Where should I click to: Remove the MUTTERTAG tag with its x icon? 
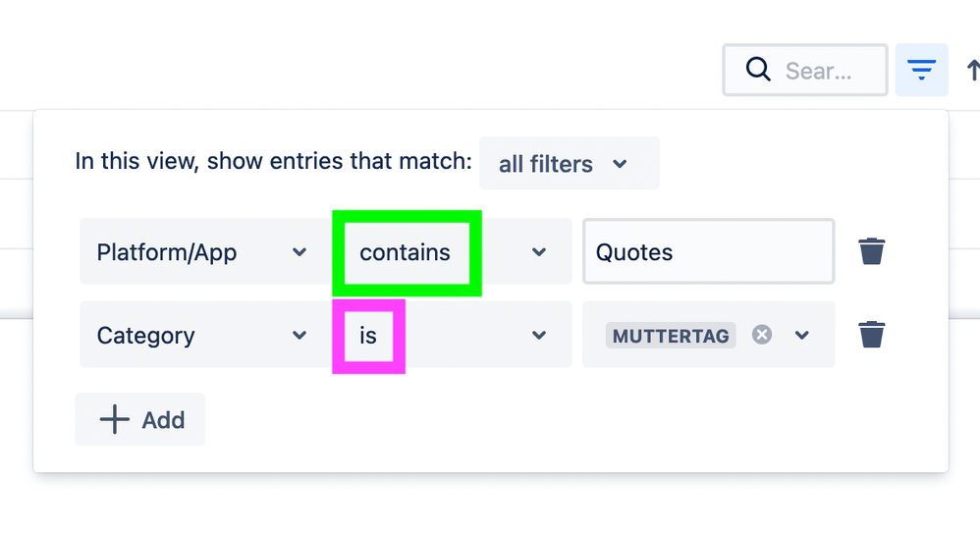click(x=761, y=335)
